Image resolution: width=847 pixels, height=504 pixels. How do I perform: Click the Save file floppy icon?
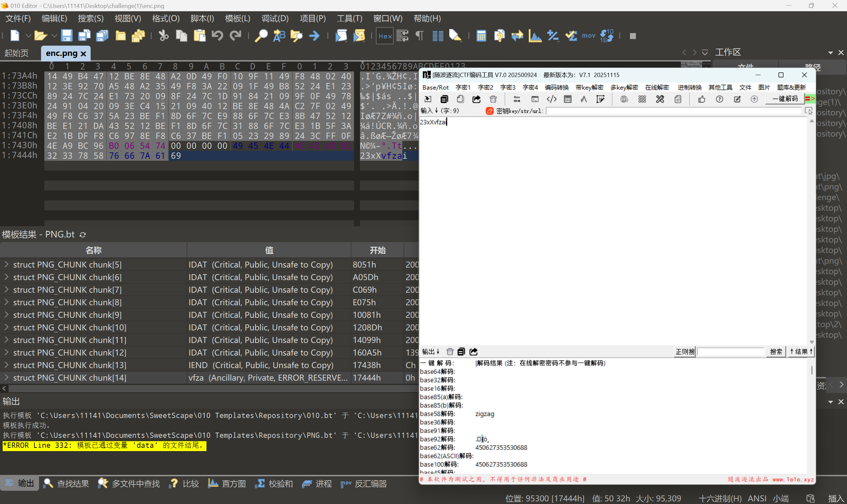[x=66, y=36]
